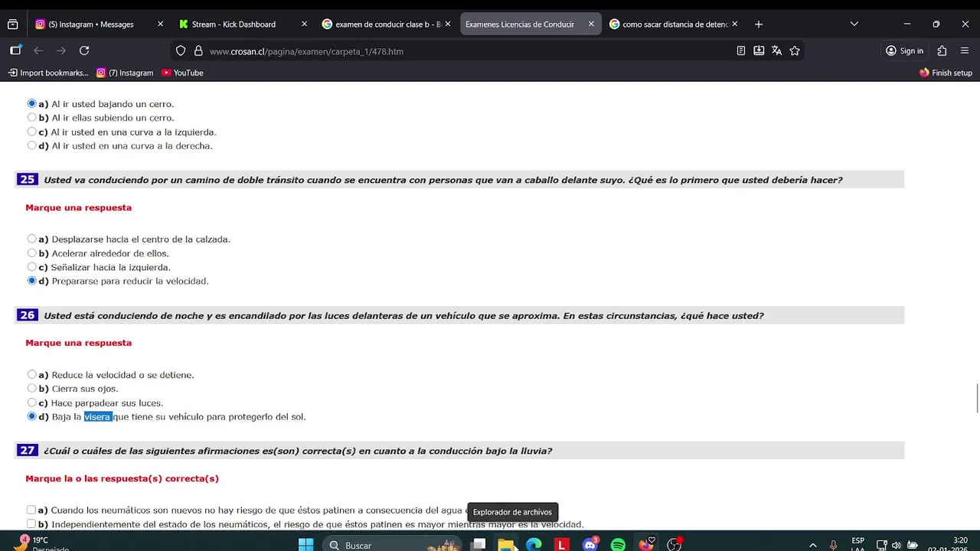Open Discord from the taskbar

590,545
